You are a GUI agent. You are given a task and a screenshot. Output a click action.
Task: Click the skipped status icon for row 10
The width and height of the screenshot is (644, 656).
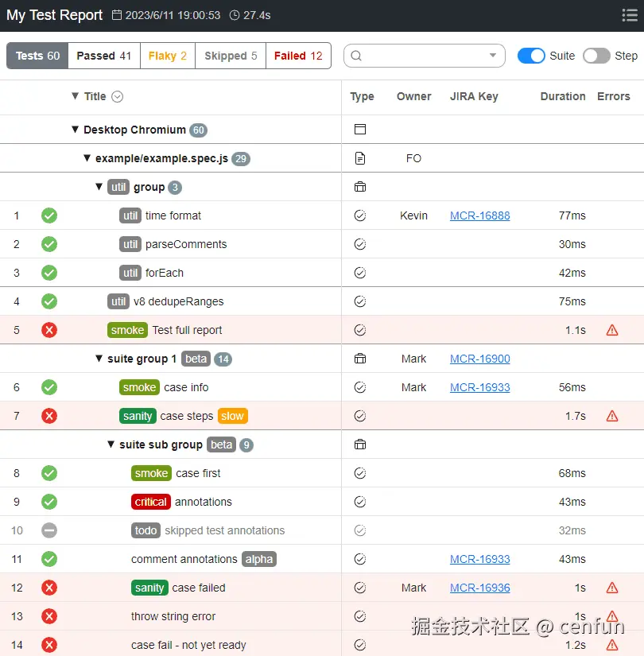coord(49,530)
